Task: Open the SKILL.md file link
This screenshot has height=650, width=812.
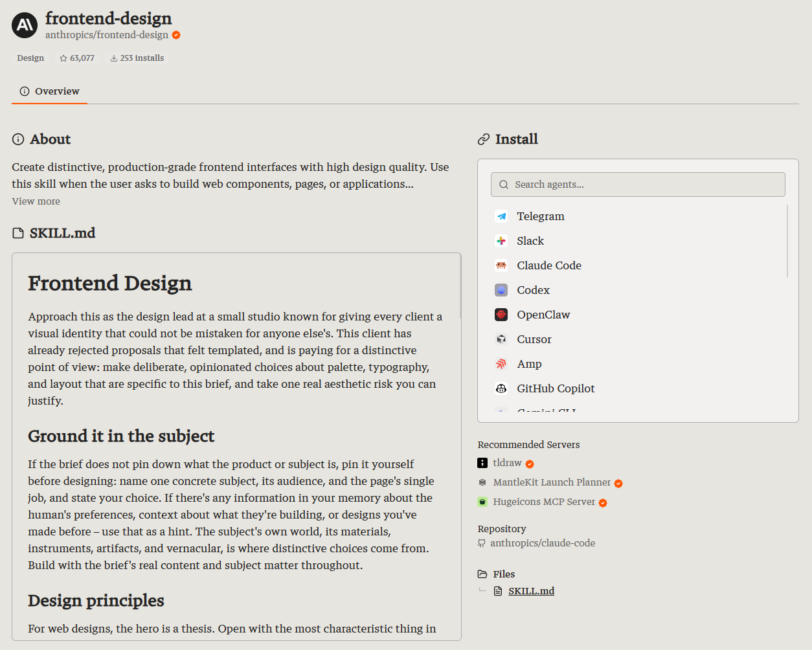Action: click(531, 591)
